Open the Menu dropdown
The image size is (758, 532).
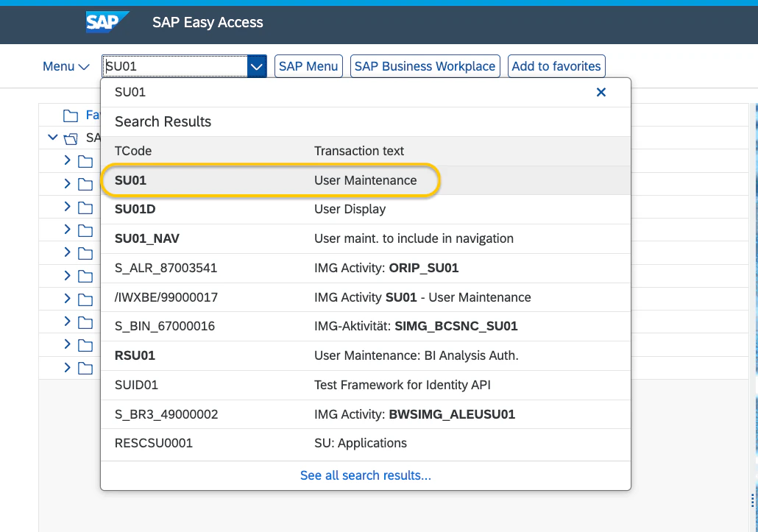point(66,66)
